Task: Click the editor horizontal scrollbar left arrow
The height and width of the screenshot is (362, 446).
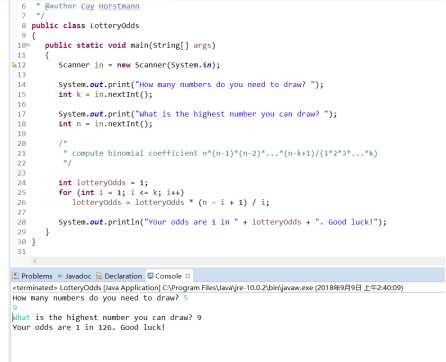Action: coord(35,261)
